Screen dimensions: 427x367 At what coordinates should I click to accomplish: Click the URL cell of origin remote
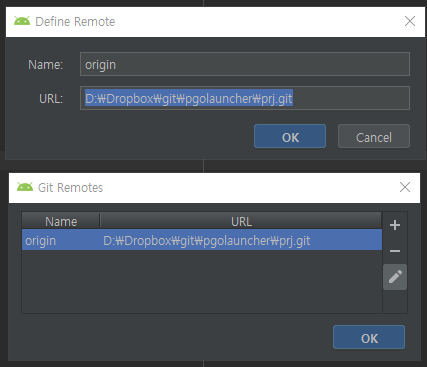click(x=241, y=240)
